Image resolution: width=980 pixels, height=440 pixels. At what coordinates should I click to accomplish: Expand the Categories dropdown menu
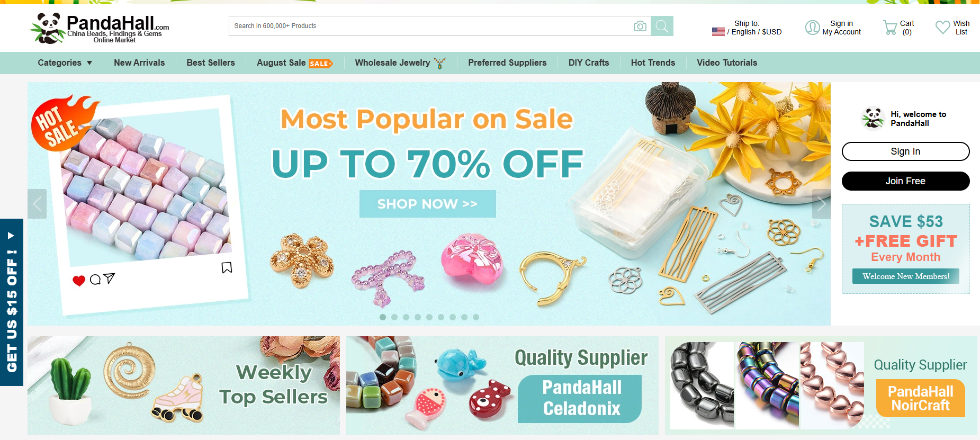click(65, 62)
